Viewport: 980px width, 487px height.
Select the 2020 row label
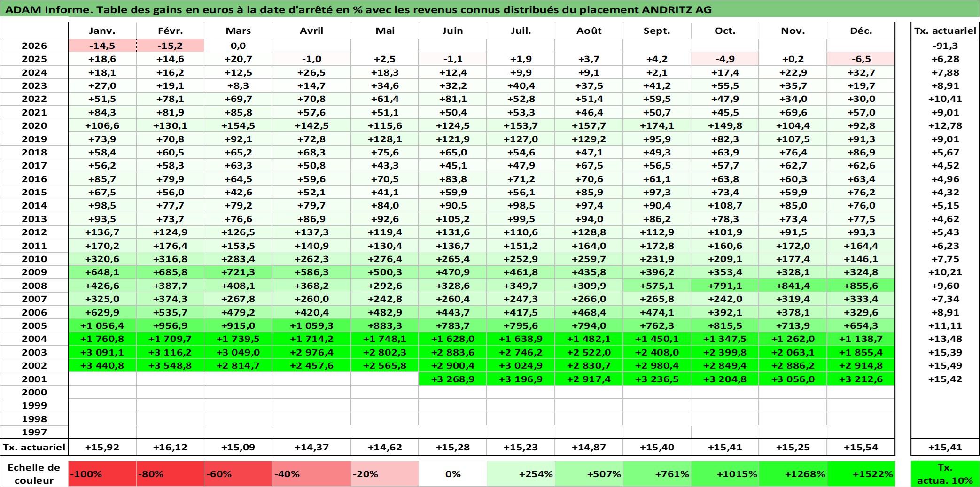pos(34,125)
